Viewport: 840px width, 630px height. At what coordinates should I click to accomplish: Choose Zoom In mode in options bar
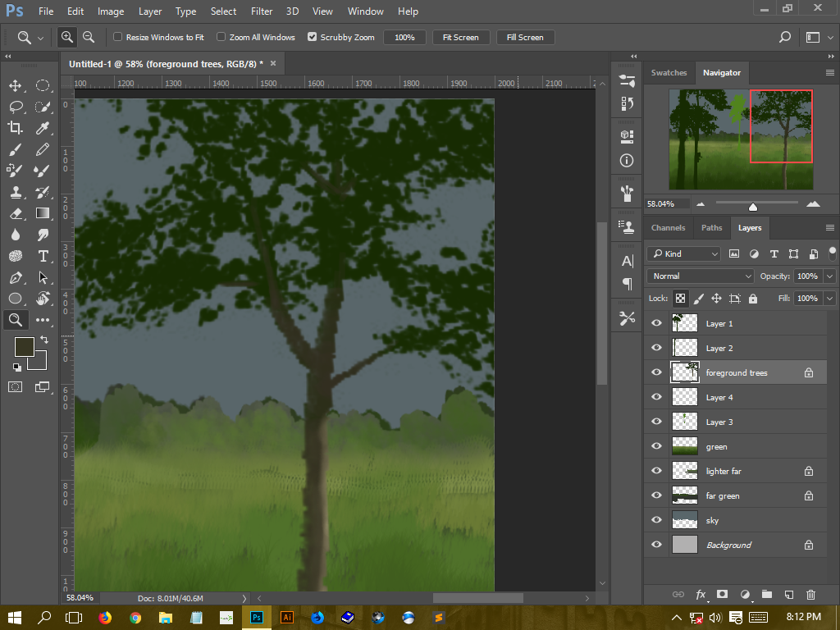pos(67,37)
